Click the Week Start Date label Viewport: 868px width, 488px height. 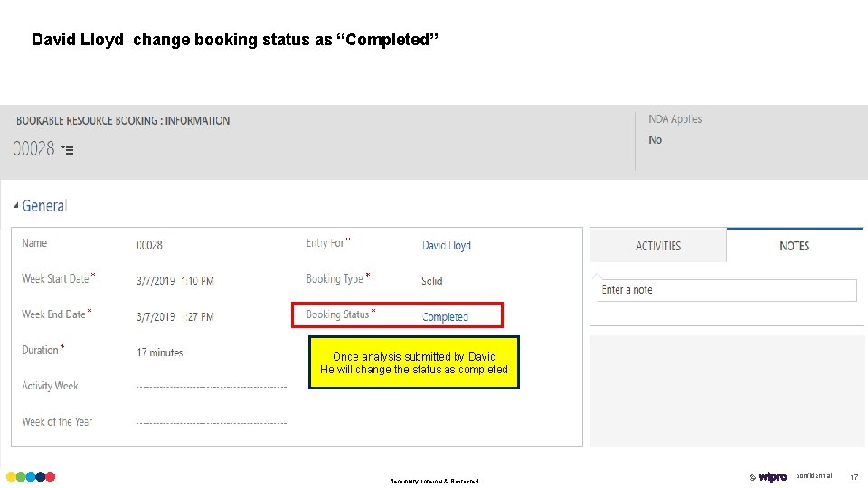55,279
